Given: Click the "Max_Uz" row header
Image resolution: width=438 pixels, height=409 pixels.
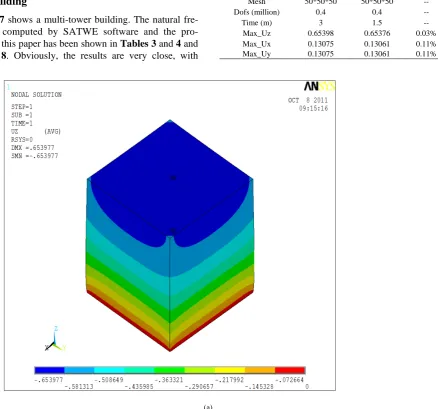Looking at the screenshot, I should pos(257,33).
